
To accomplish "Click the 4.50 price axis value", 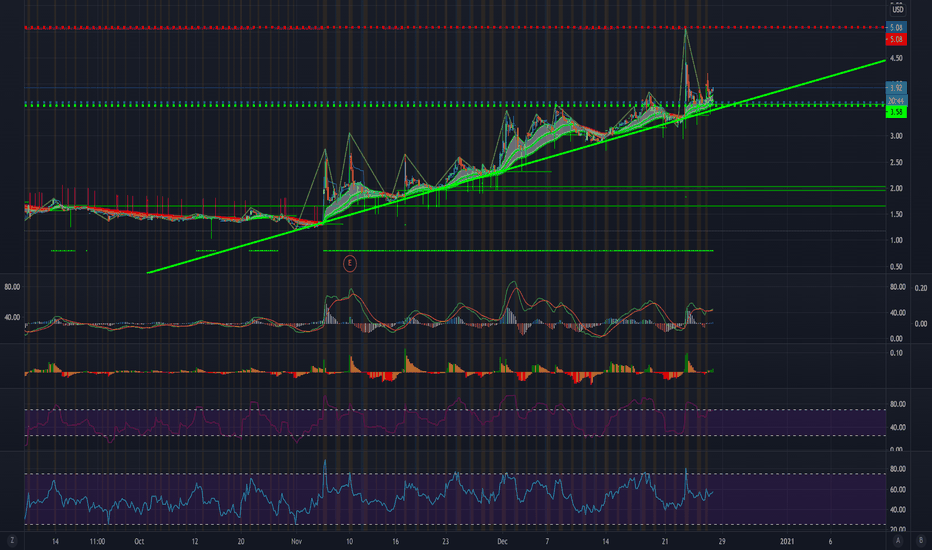I will tap(896, 58).
